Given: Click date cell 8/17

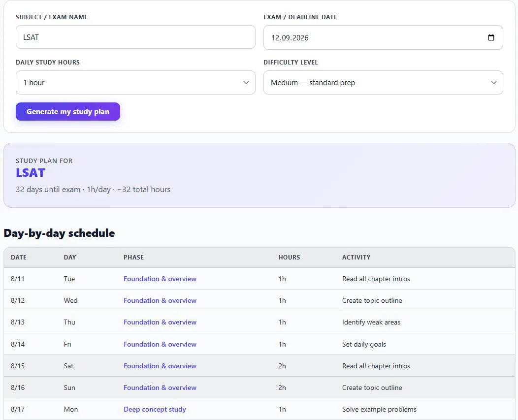Looking at the screenshot, I should point(18,409).
